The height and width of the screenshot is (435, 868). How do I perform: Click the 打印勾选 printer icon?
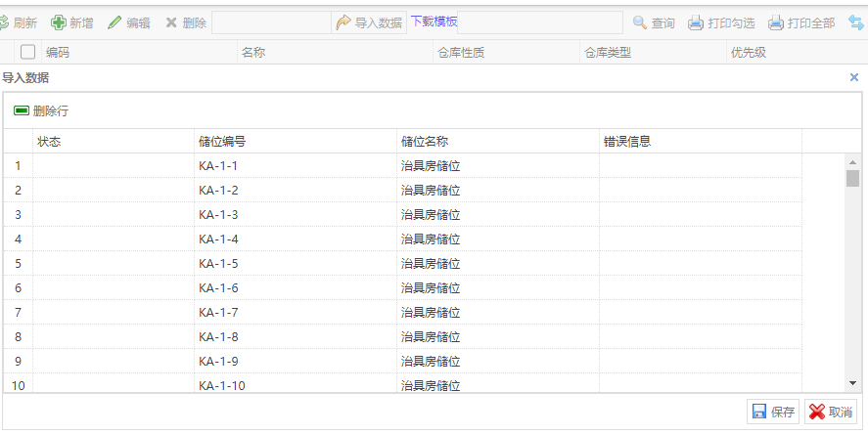pos(696,22)
